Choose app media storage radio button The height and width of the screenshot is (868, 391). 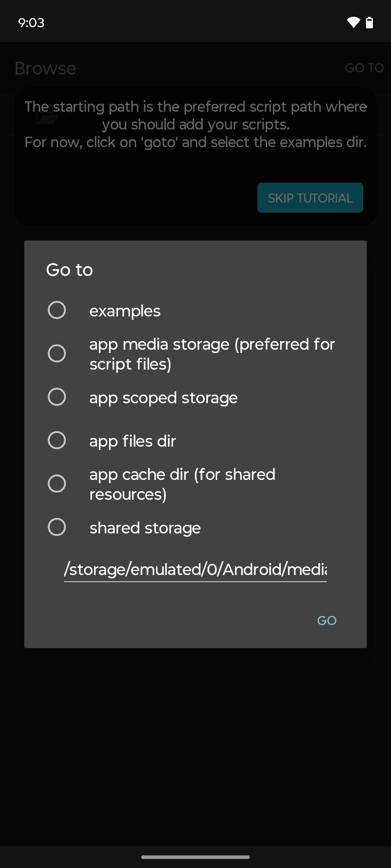point(57,353)
